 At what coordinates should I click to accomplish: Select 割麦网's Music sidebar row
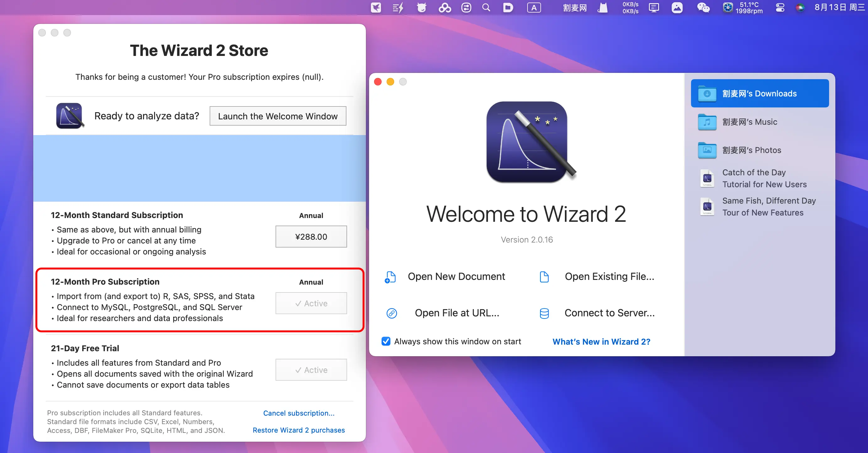[759, 122]
